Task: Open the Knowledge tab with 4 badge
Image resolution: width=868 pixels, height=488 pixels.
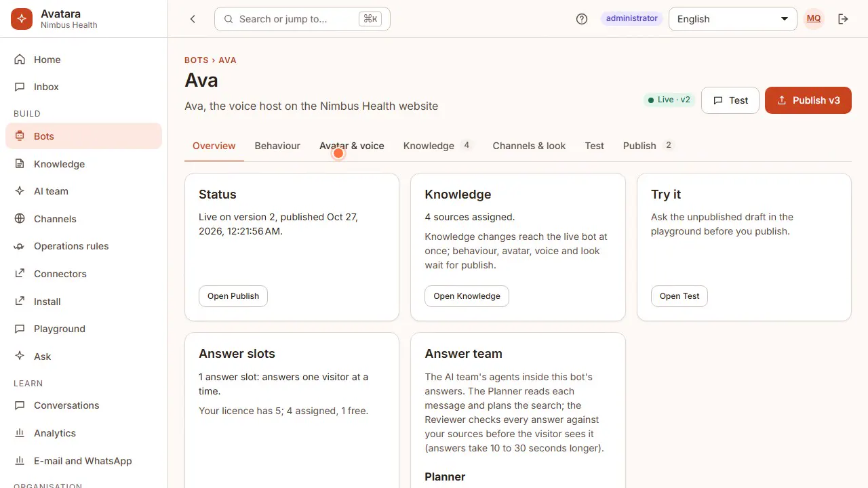Action: point(437,146)
